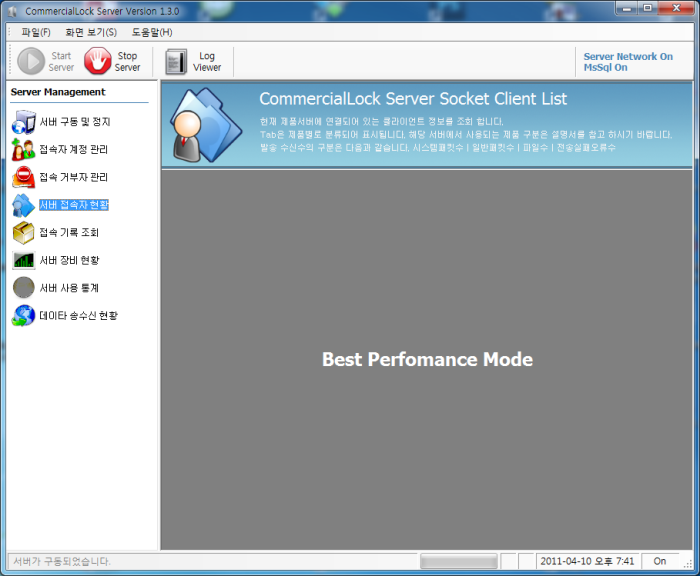Open the 파일(F) menu
Screen dimensions: 700x576
click(x=36, y=32)
